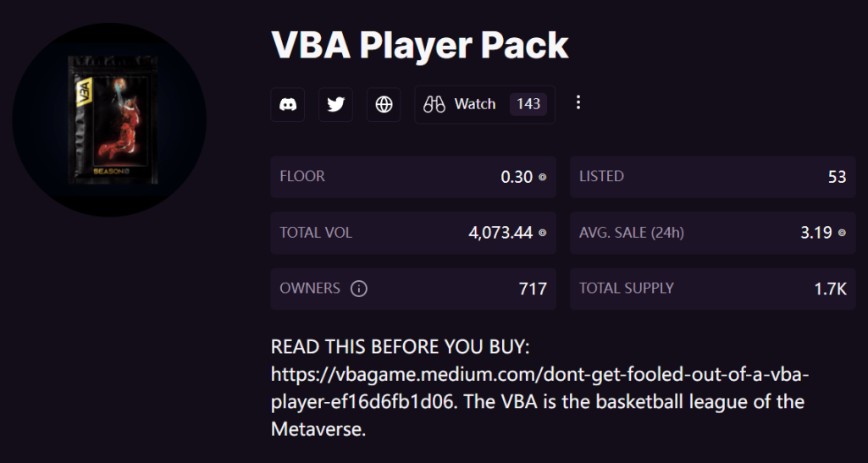This screenshot has height=463, width=868.
Task: Click the Solana symbol beside floor price
Action: click(x=543, y=177)
